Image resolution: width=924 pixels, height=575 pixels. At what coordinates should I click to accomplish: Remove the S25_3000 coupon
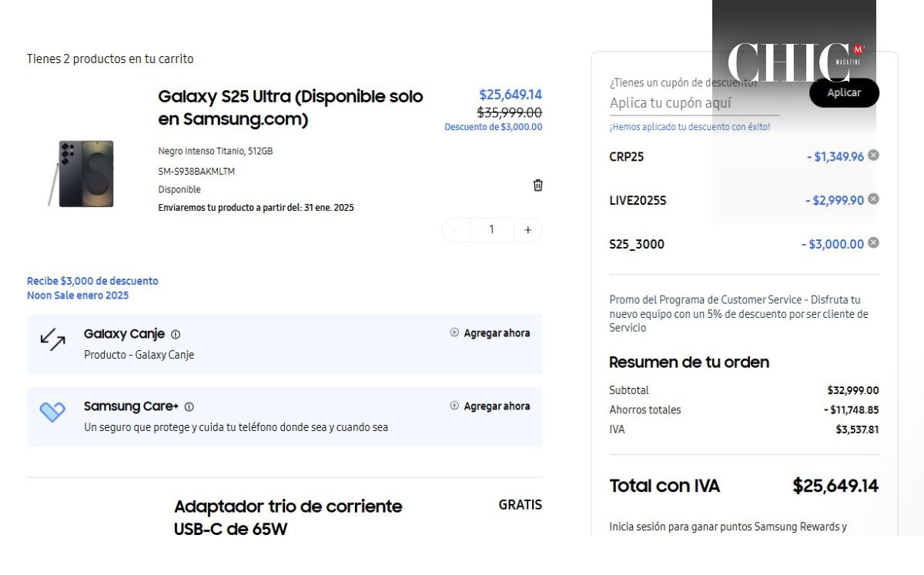873,242
